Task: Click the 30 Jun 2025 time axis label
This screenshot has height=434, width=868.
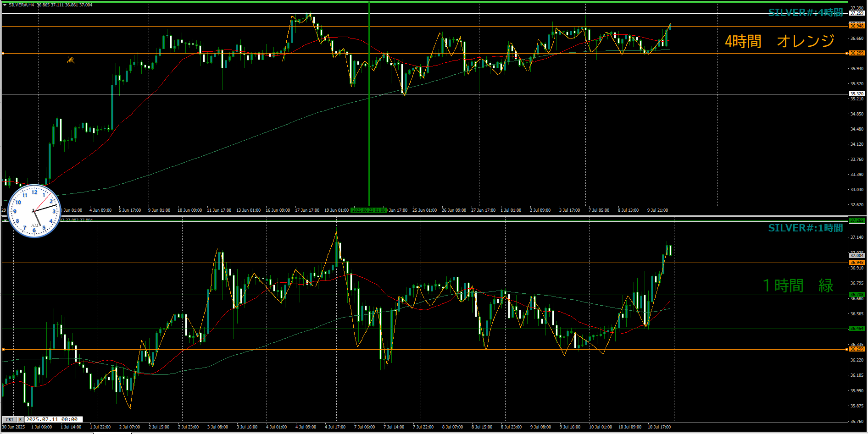Action: pyautogui.click(x=14, y=427)
